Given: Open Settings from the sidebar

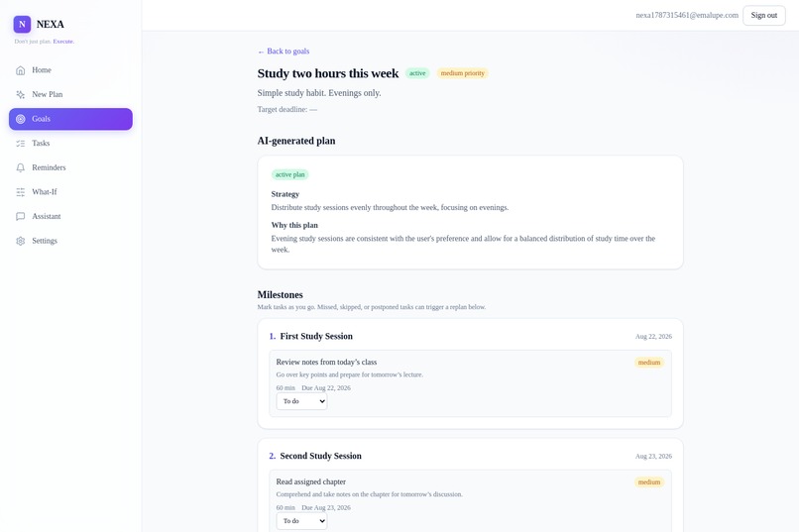Looking at the screenshot, I should click(x=70, y=242).
